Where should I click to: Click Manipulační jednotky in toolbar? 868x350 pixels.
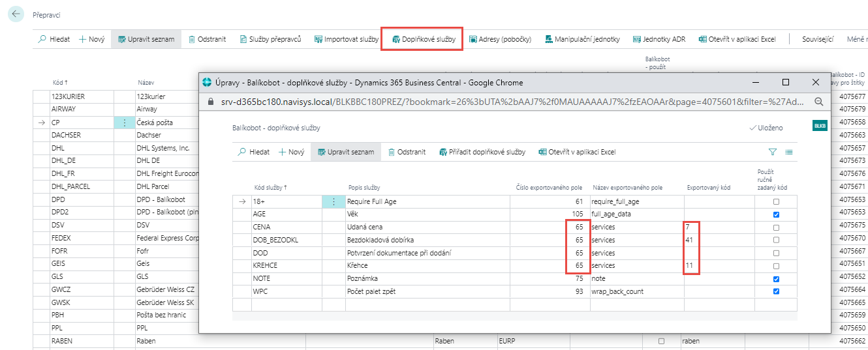582,39
